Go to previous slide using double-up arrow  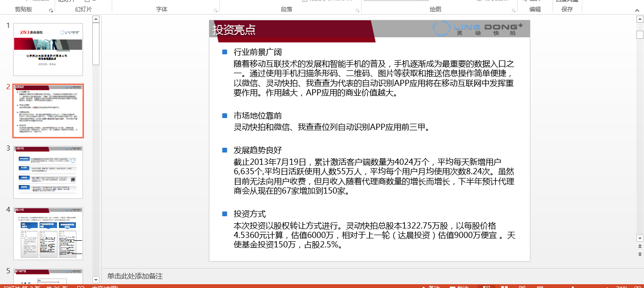tap(640, 246)
